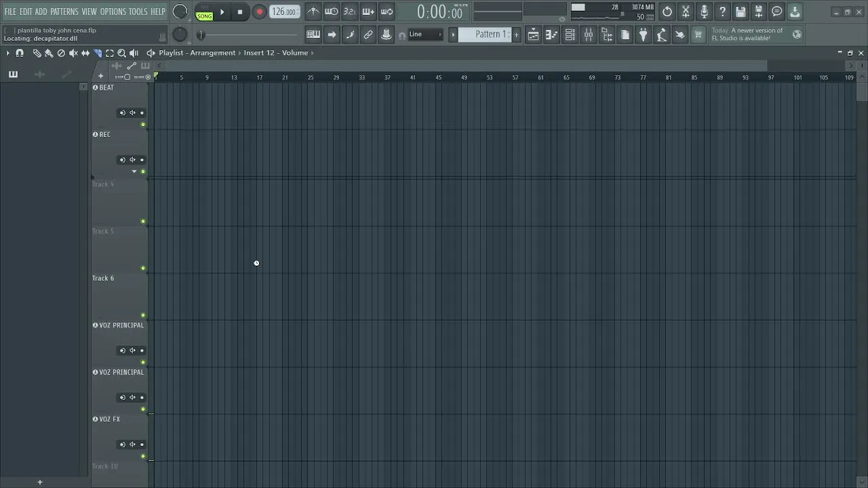Viewport: 868px width, 488px height.
Task: Open the EDIT menu
Action: point(26,12)
